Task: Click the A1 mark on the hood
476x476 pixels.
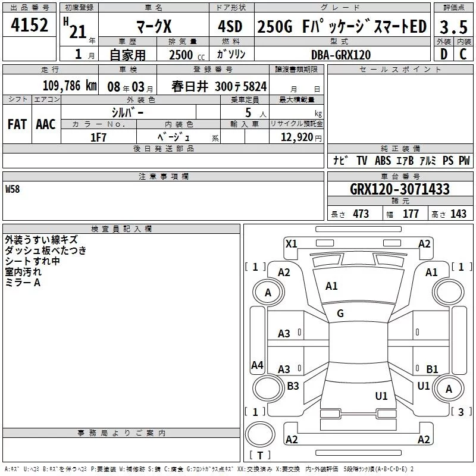Action: [x=331, y=286]
